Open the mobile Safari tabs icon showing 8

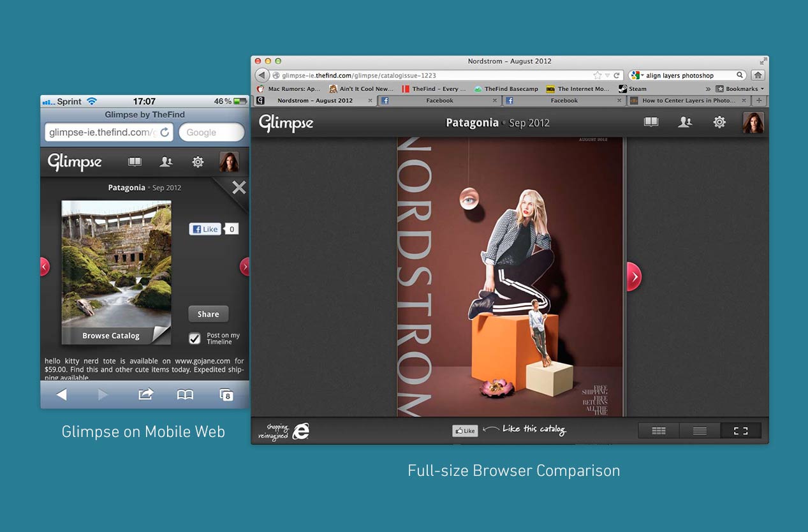click(226, 395)
